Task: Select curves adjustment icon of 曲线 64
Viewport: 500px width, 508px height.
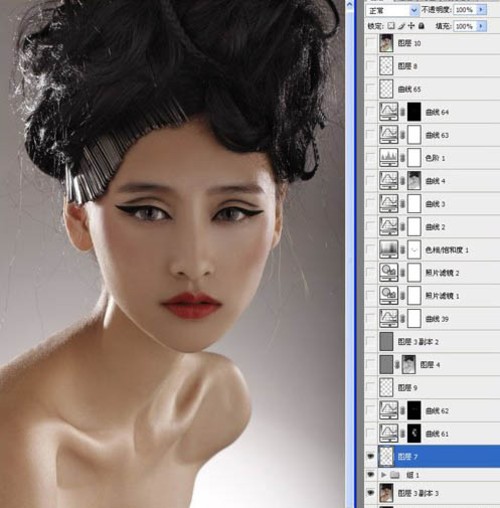Action: click(x=389, y=112)
